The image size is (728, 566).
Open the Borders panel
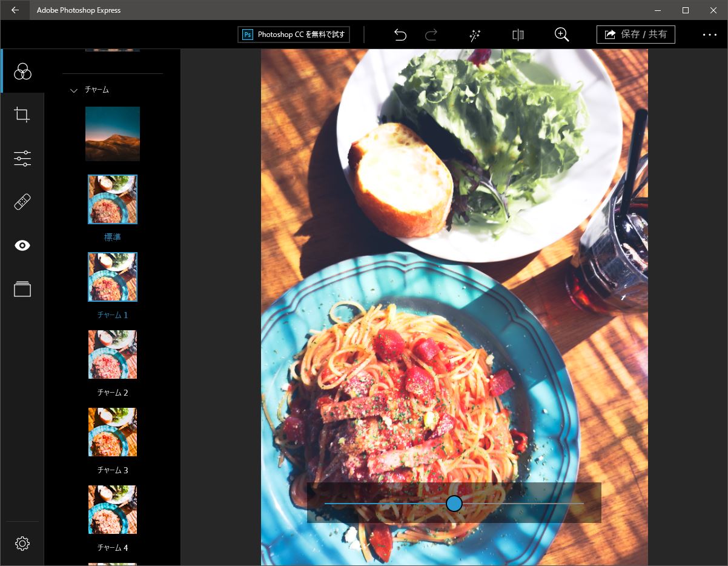click(x=22, y=289)
